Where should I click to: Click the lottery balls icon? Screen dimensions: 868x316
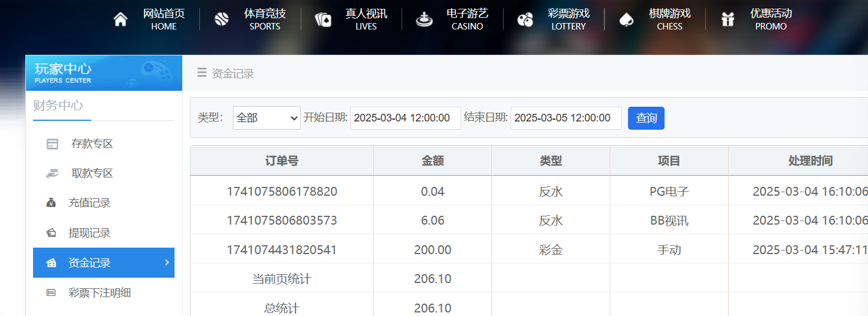525,19
